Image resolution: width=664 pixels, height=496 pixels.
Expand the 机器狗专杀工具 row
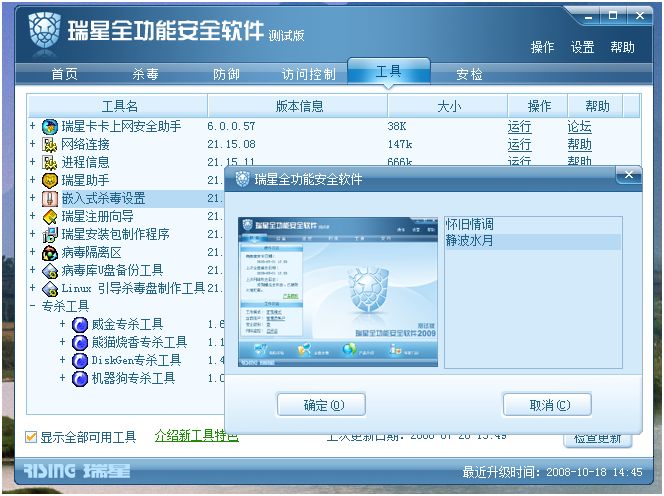[x=62, y=378]
